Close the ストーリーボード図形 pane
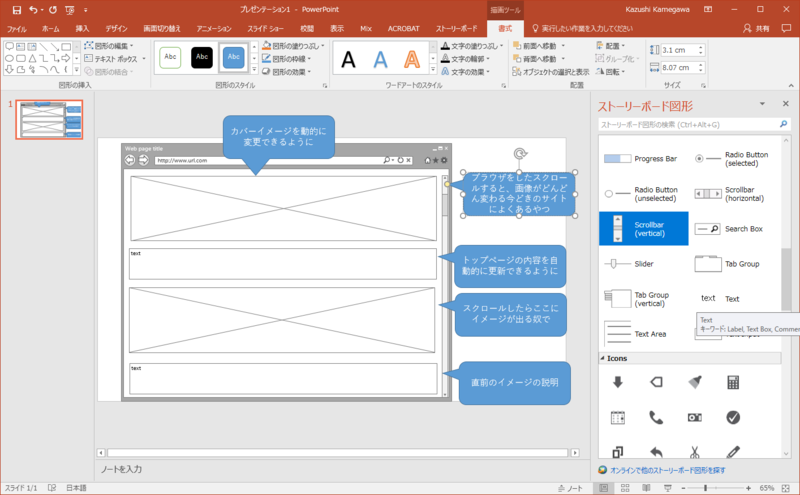 point(786,104)
